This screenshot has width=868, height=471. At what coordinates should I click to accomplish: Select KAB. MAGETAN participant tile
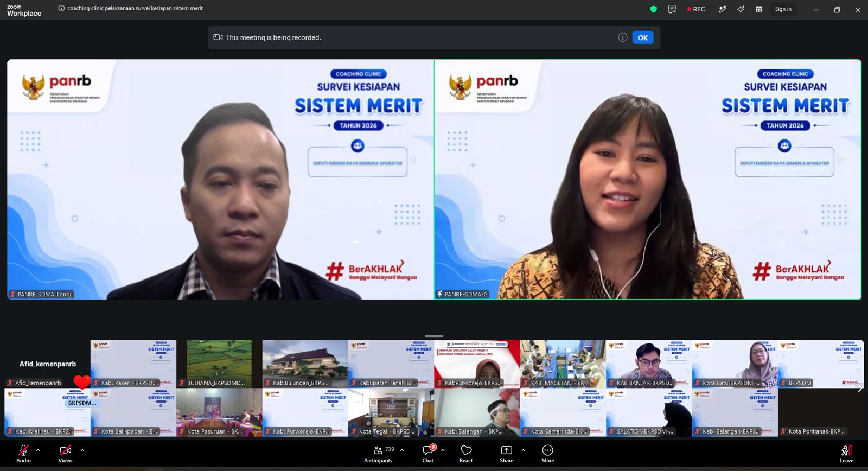click(x=563, y=364)
